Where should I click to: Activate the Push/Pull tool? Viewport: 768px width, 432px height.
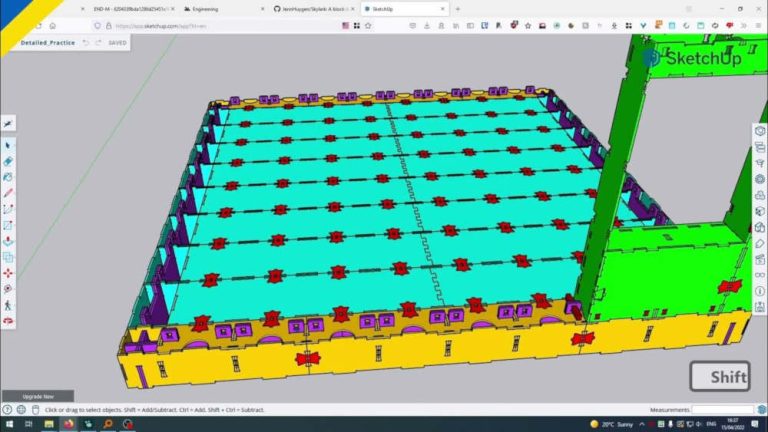click(x=9, y=241)
